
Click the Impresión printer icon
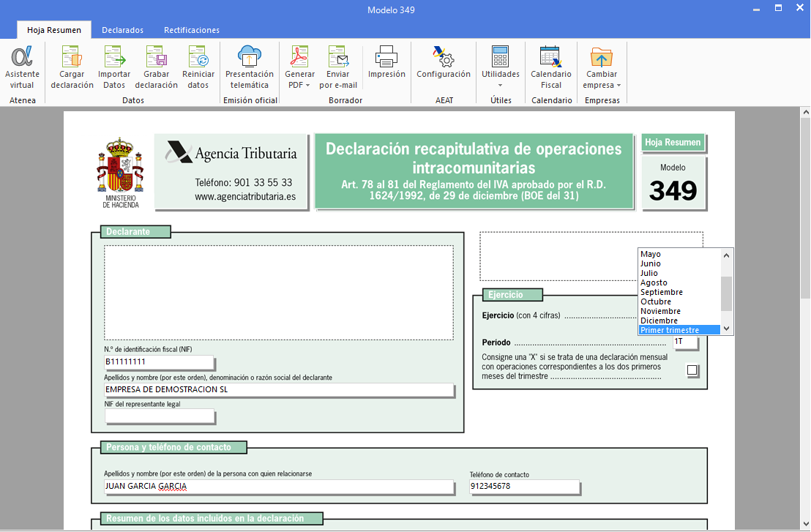[386, 56]
